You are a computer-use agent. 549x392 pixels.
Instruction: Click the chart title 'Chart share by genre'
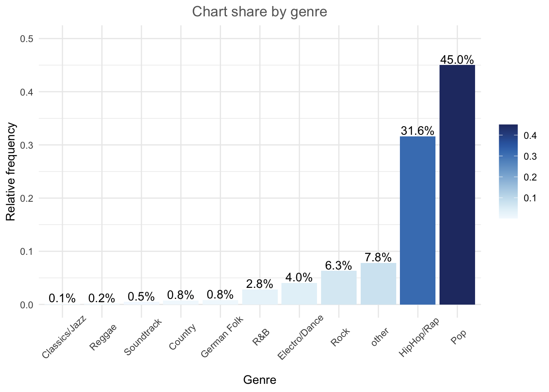tap(259, 12)
